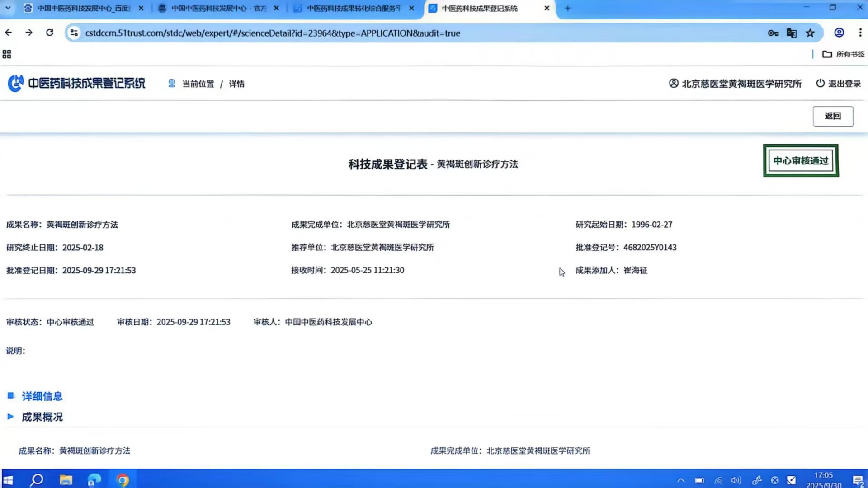Screen dimensions: 868x488
Task: Click the 返回 button
Action: tap(833, 116)
